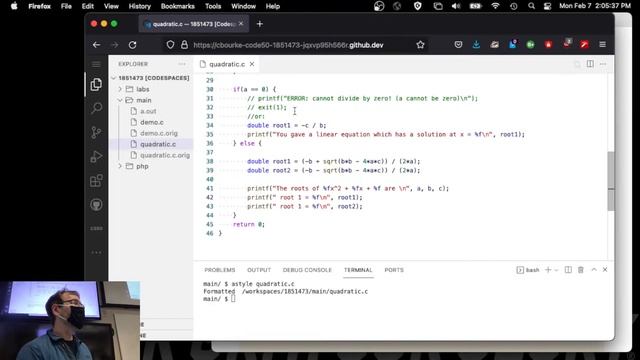This screenshot has height=360, width=640.
Task: Open a new Firefox tab
Action: [260, 24]
